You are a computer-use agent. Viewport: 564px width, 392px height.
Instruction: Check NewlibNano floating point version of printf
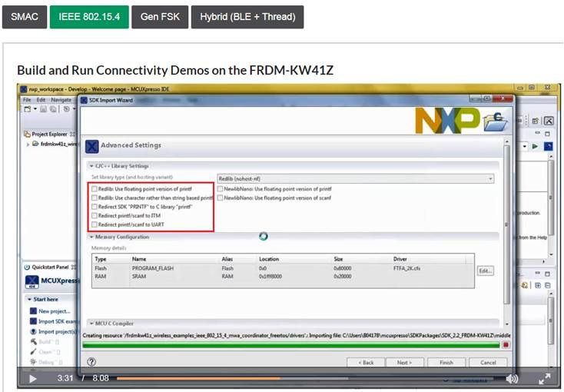pos(220,188)
